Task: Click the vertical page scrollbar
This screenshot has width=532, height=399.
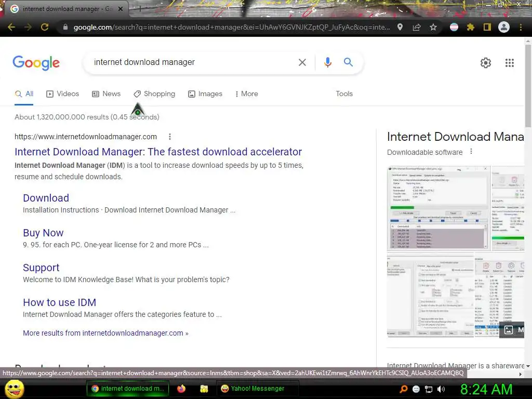Action: pos(528,86)
